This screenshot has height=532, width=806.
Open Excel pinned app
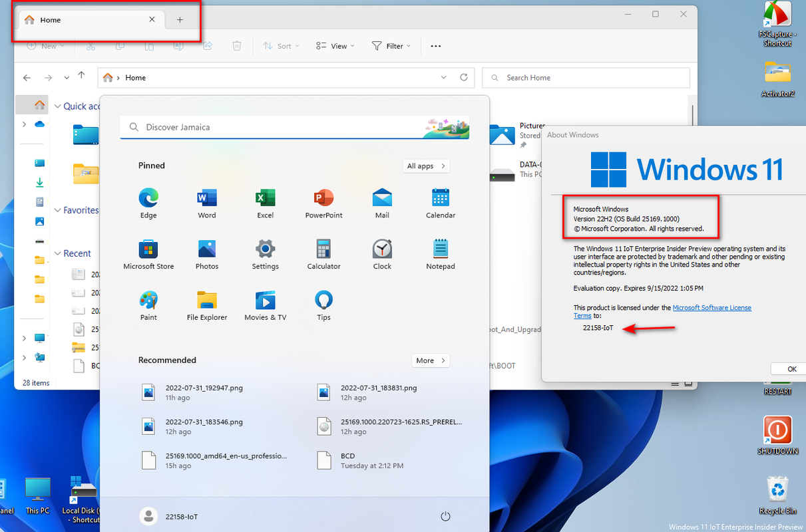pyautogui.click(x=265, y=203)
